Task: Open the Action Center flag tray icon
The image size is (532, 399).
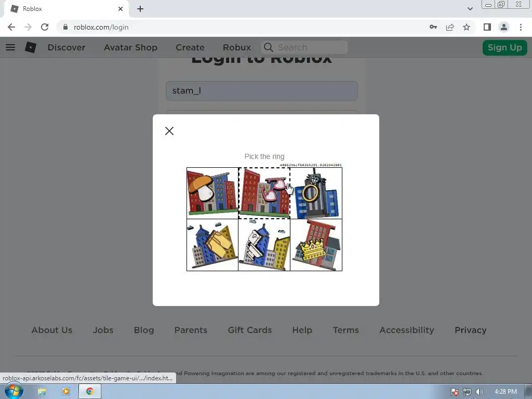Action: point(454,392)
